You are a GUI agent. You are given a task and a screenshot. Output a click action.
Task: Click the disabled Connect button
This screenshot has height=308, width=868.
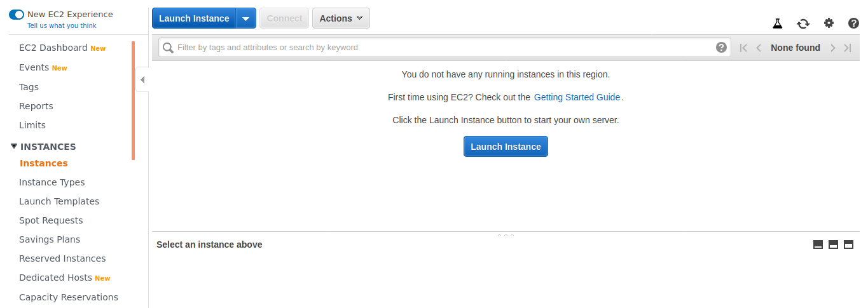click(x=284, y=18)
